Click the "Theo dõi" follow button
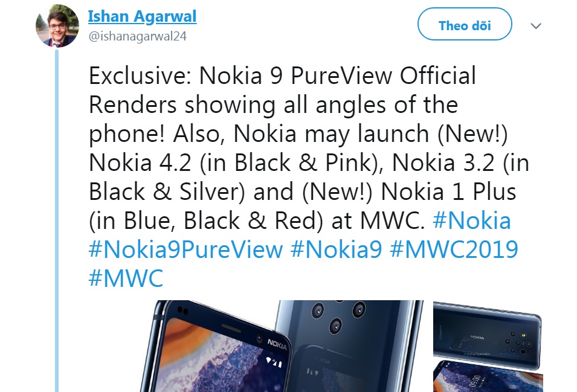The image size is (577, 392). coord(464,25)
